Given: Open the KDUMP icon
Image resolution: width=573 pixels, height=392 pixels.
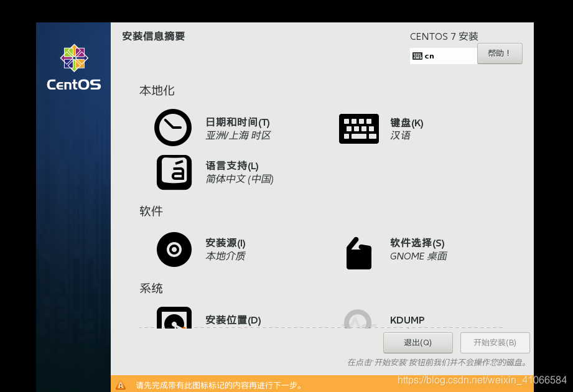Looking at the screenshot, I should tap(358, 319).
